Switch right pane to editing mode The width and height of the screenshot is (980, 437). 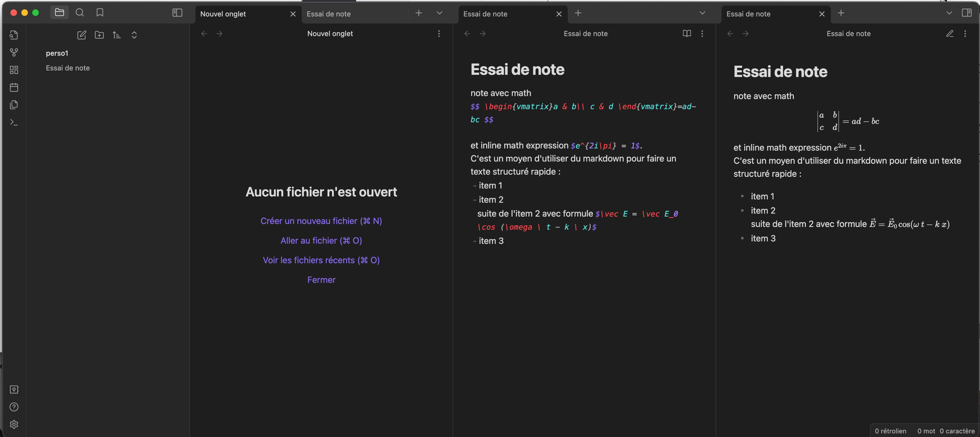point(950,33)
